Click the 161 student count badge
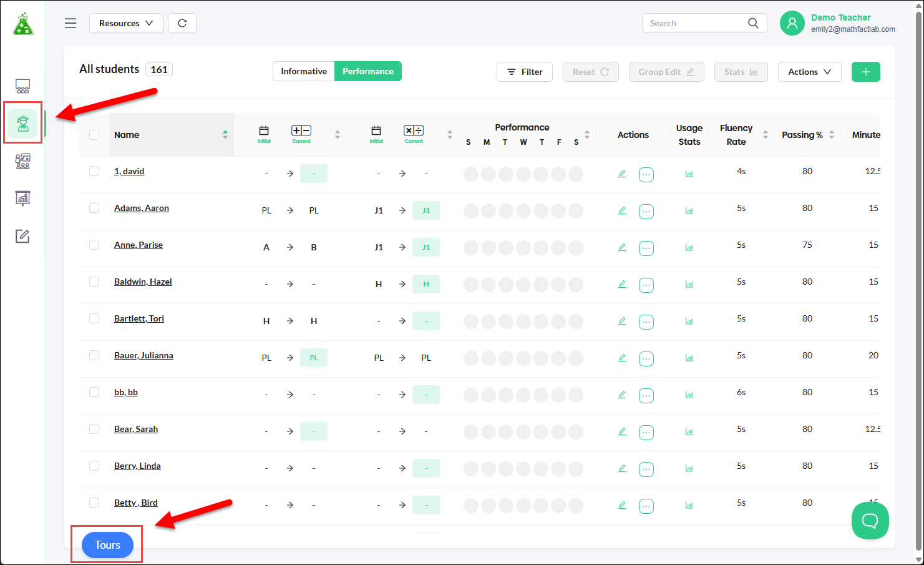Viewport: 924px width, 565px height. [159, 69]
